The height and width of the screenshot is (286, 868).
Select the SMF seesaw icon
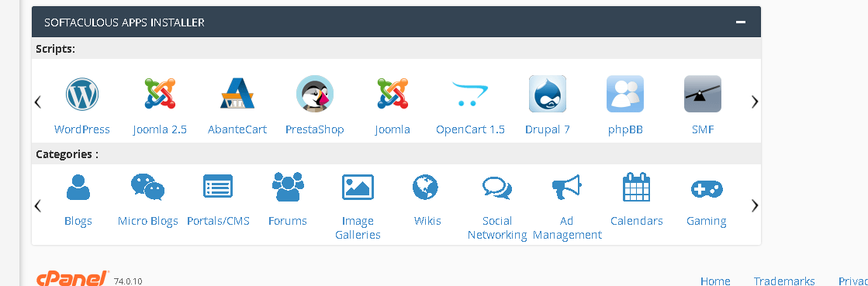coord(703,94)
